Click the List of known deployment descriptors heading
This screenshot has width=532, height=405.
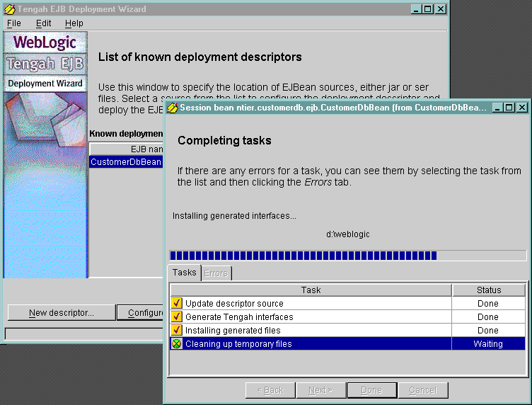(199, 57)
